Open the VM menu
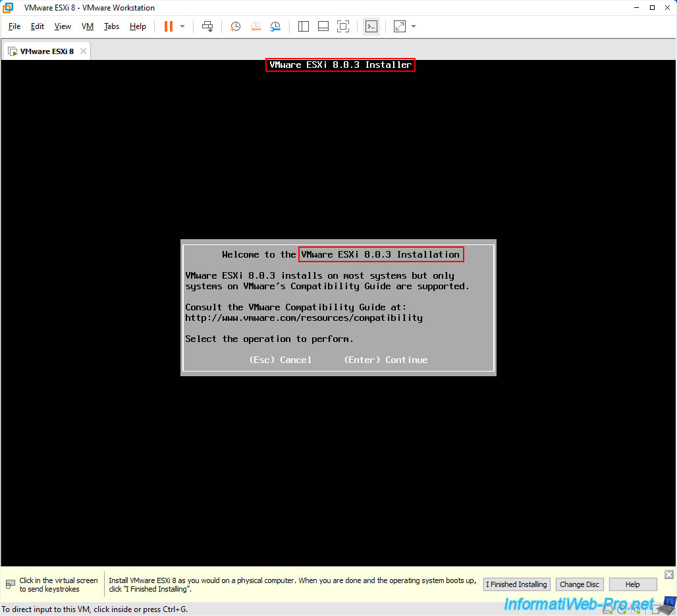The width and height of the screenshot is (677, 616). (x=88, y=26)
